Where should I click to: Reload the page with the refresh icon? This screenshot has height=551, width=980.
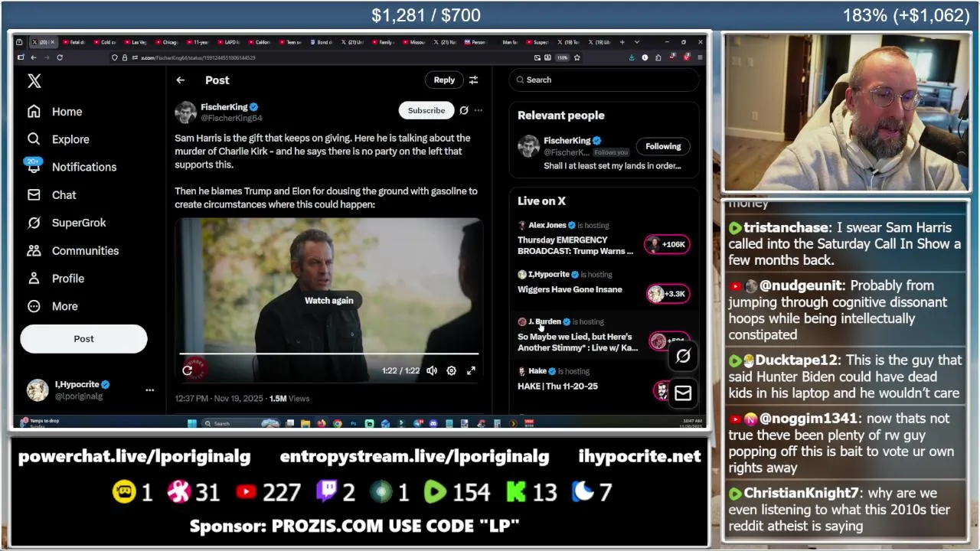tap(60, 57)
